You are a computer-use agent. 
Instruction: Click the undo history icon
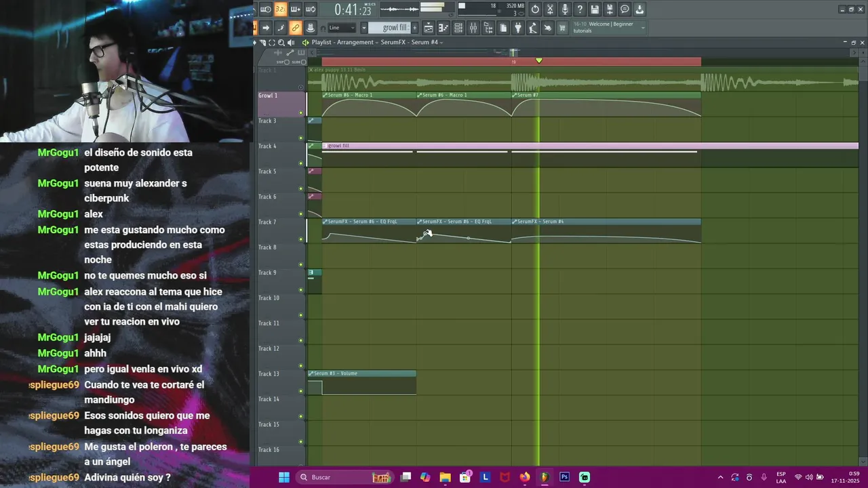pos(535,9)
